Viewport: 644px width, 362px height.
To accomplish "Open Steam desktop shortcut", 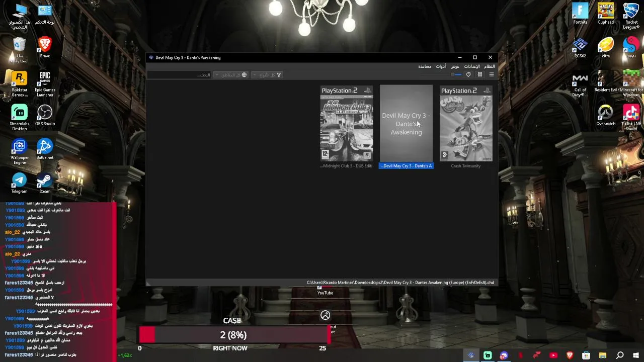I will point(45,183).
